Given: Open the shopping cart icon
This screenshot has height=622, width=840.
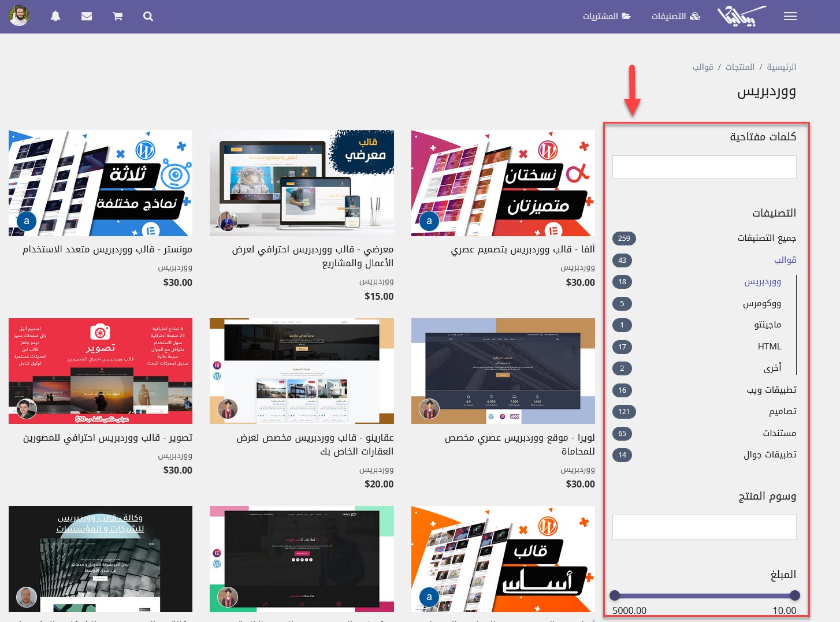Looking at the screenshot, I should (x=117, y=16).
